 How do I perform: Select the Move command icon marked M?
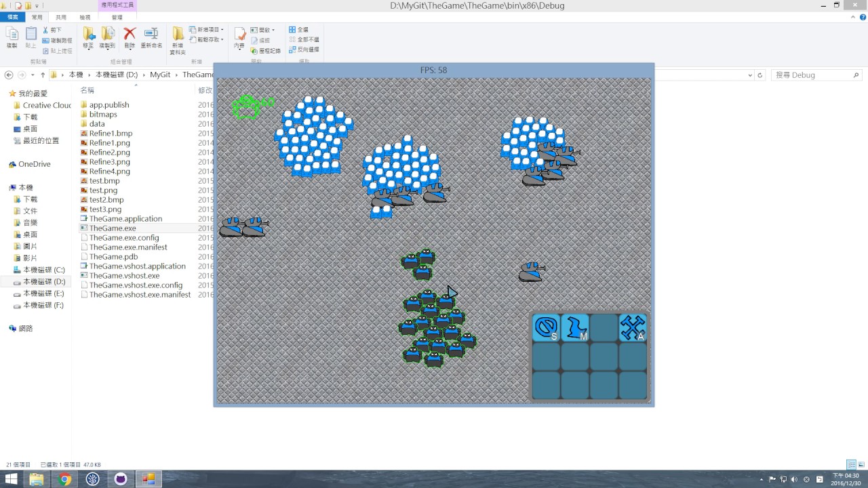click(x=575, y=327)
